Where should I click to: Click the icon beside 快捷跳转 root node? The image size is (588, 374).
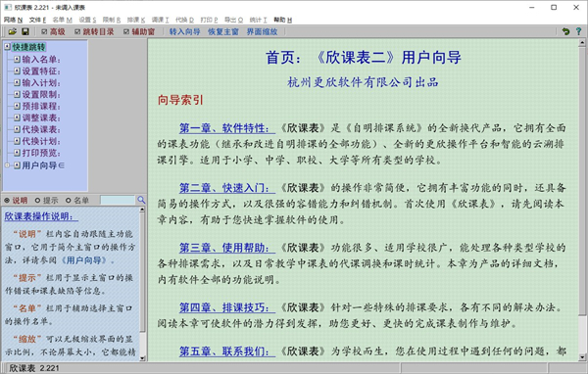(x=7, y=47)
